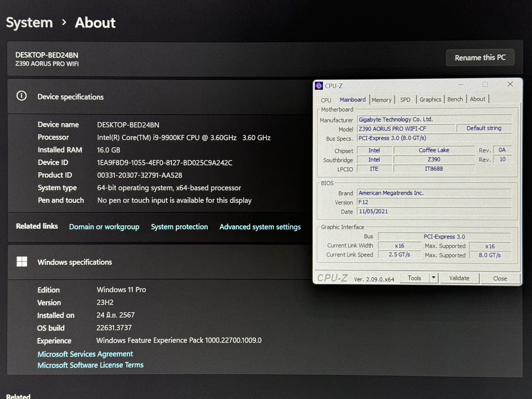Open the Bench tab in CPU-Z
Viewport: 532px width, 399px height.
tap(455, 99)
